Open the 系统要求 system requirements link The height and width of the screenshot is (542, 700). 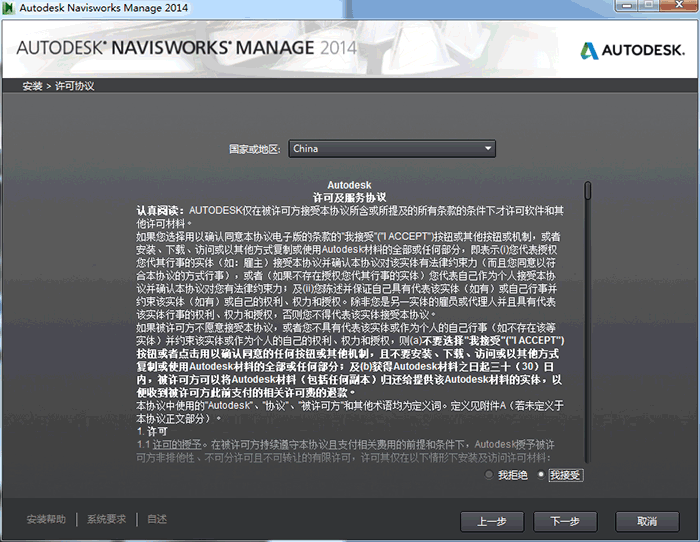(106, 519)
